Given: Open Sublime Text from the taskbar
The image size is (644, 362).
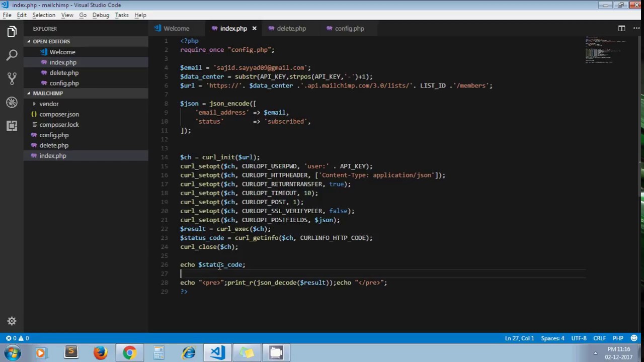Looking at the screenshot, I should [x=71, y=352].
